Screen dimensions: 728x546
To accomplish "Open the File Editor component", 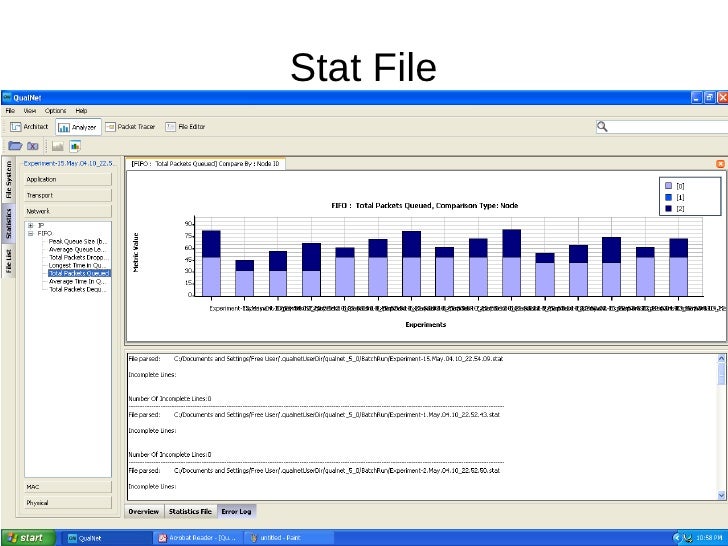I will pyautogui.click(x=185, y=126).
